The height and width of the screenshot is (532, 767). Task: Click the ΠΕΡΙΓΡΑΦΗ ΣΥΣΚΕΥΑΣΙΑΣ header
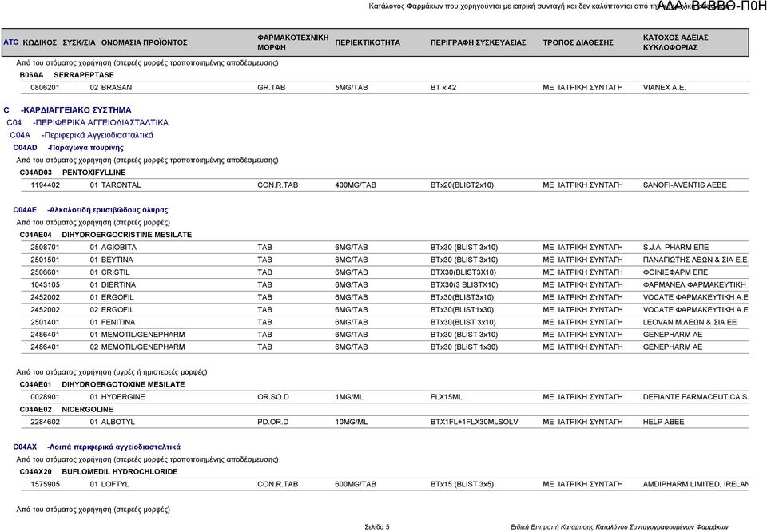[x=478, y=42]
